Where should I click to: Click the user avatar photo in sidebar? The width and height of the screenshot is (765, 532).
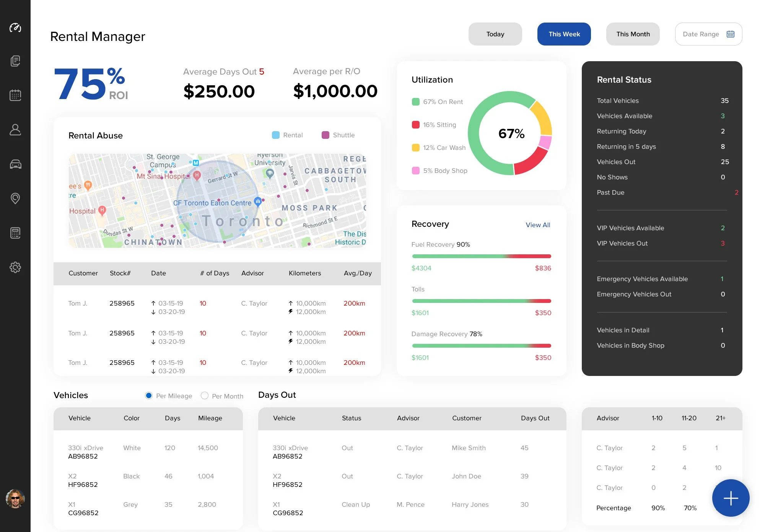[x=15, y=499]
